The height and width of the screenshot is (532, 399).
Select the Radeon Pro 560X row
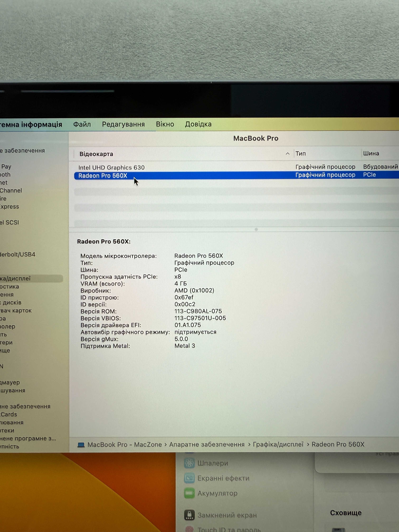(236, 175)
